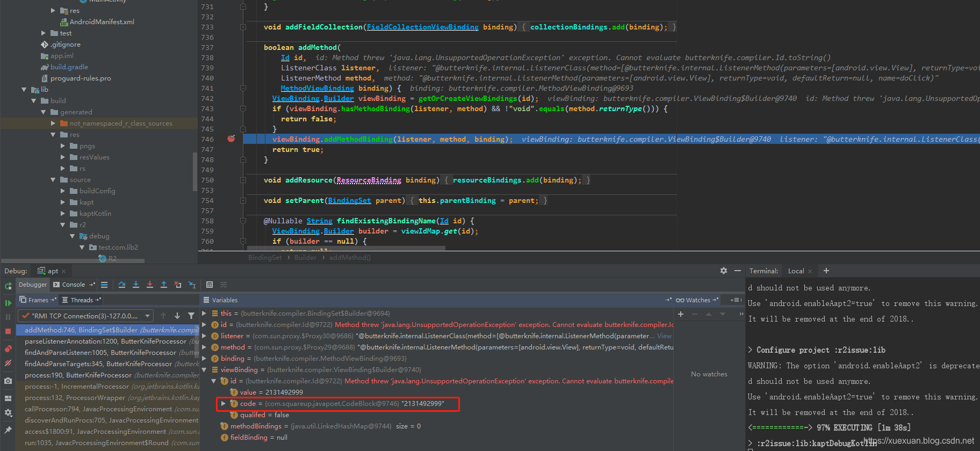The height and width of the screenshot is (451, 980).
Task: Stop the debug session
Action: point(8,331)
